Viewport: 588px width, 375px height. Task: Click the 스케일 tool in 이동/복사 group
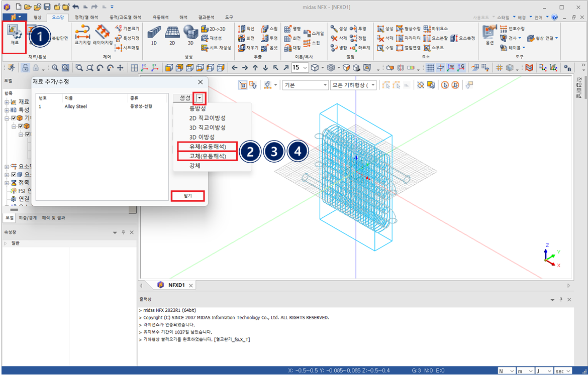[314, 33]
